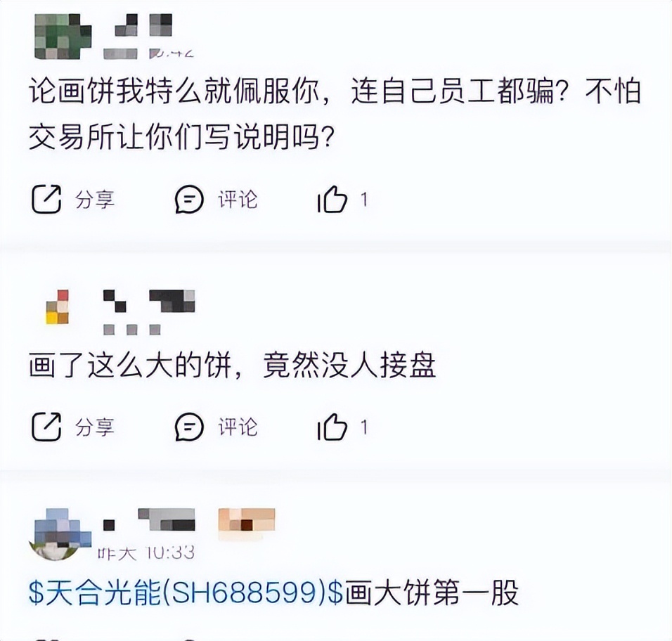
Task: Click the orange badge beside third username
Action: pos(247,521)
